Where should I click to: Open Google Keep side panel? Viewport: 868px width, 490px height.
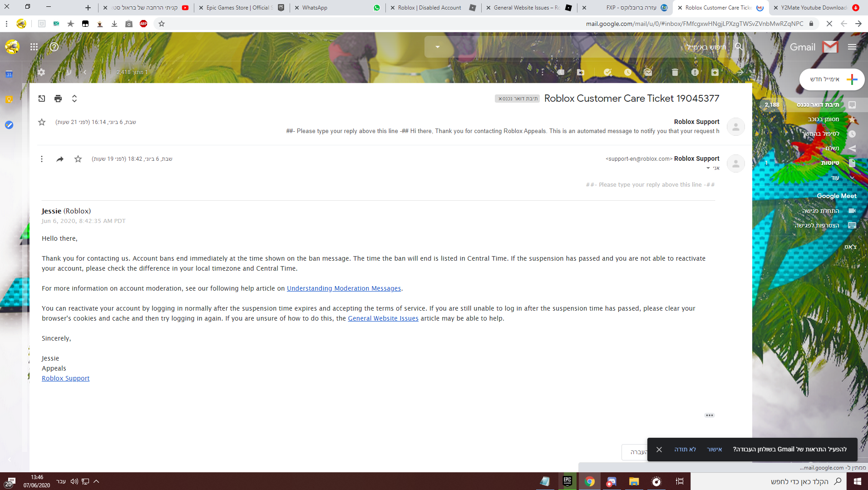[9, 99]
